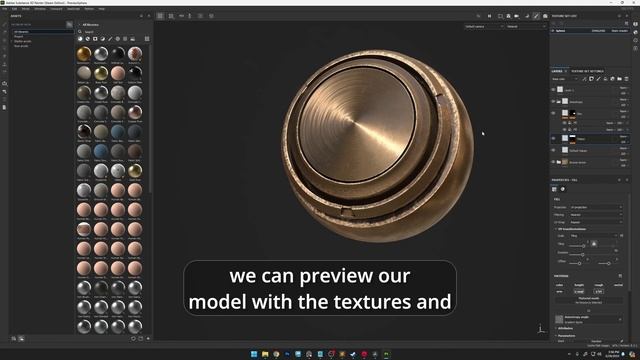Toggle visibility of Layer 1
The image size is (640, 360).
[x=553, y=90]
